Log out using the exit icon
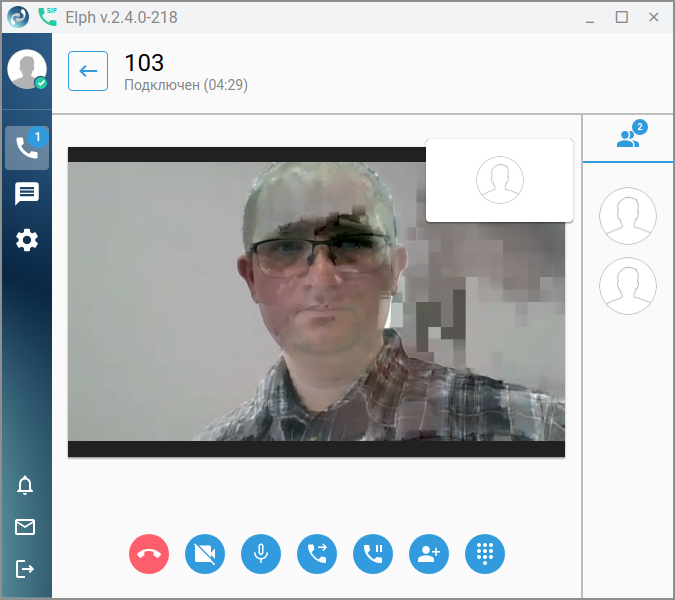The height and width of the screenshot is (600, 675). [25, 569]
